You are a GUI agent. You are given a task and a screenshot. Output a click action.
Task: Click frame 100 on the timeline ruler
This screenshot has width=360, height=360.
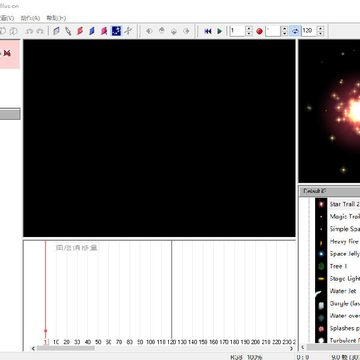[151, 342]
